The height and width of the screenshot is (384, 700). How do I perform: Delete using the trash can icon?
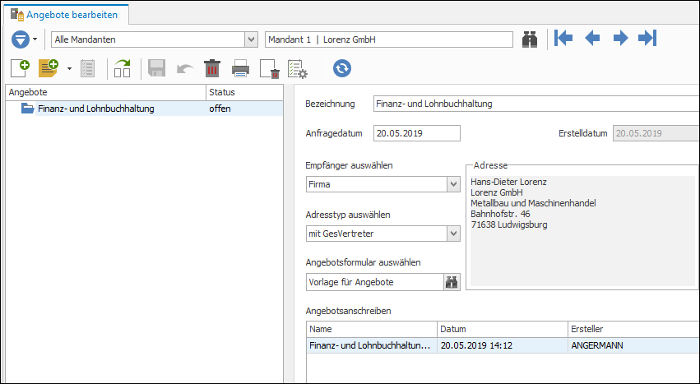(x=212, y=68)
